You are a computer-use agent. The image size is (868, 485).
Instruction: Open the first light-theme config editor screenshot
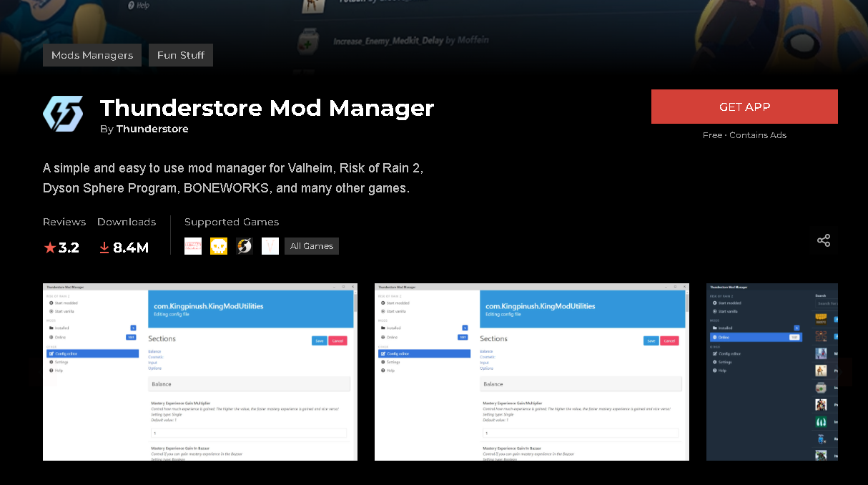pyautogui.click(x=200, y=372)
